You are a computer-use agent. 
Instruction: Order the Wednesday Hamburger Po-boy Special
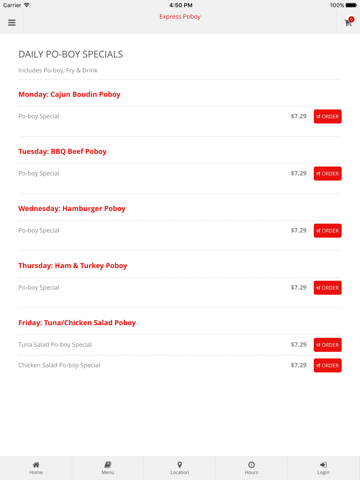[328, 231]
